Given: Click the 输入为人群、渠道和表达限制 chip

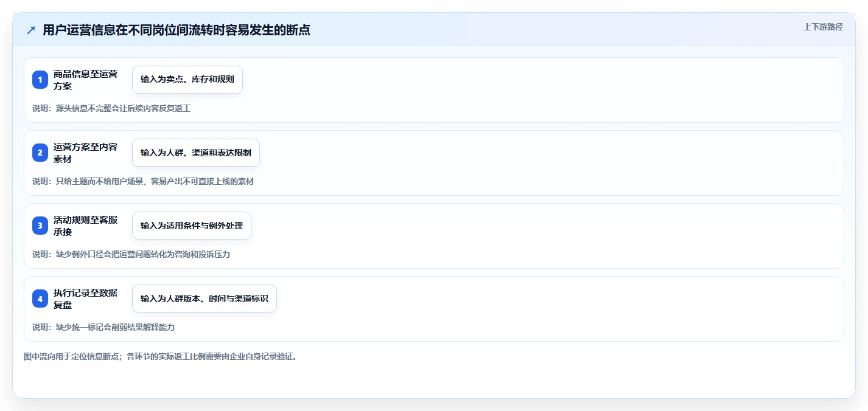Looking at the screenshot, I should [x=196, y=153].
